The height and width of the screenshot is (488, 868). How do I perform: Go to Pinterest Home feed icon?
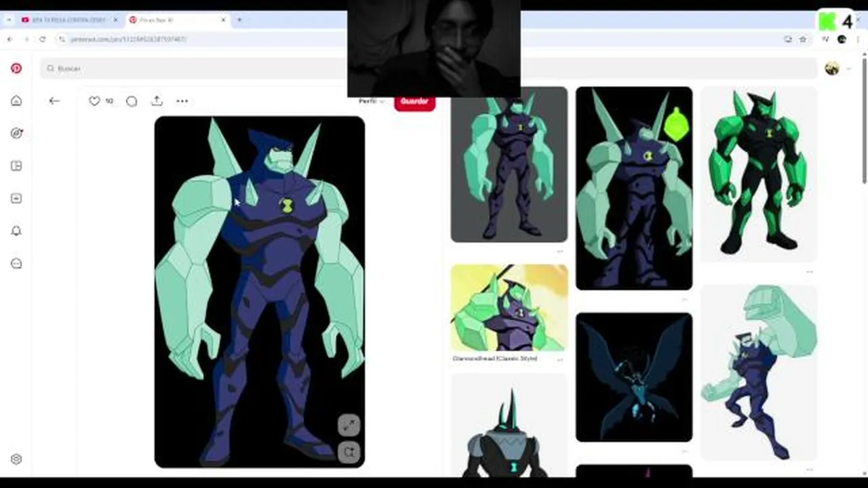tap(16, 101)
